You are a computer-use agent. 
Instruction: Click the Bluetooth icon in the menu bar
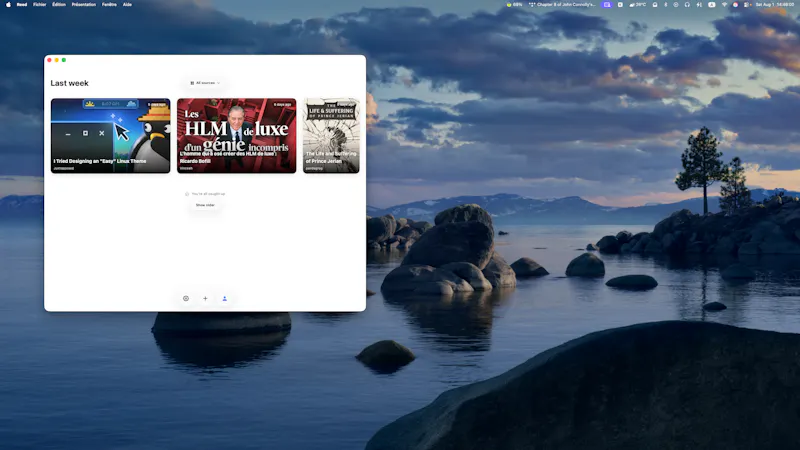pyautogui.click(x=666, y=5)
